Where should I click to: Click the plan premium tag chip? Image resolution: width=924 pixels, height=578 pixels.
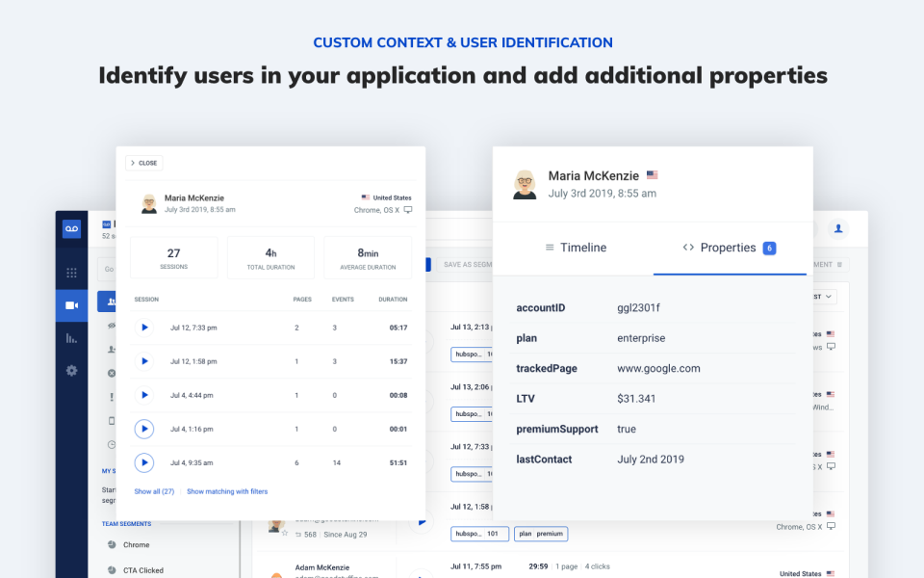click(541, 534)
